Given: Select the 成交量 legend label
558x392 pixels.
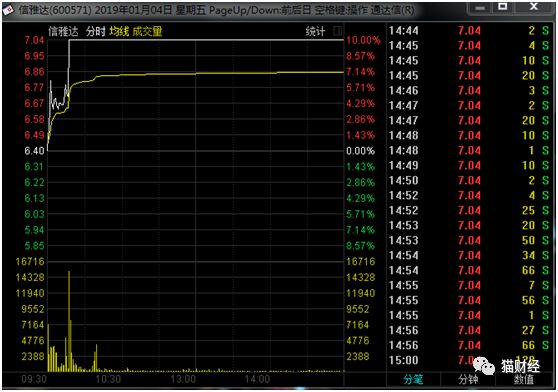Looking at the screenshot, I should click(147, 31).
